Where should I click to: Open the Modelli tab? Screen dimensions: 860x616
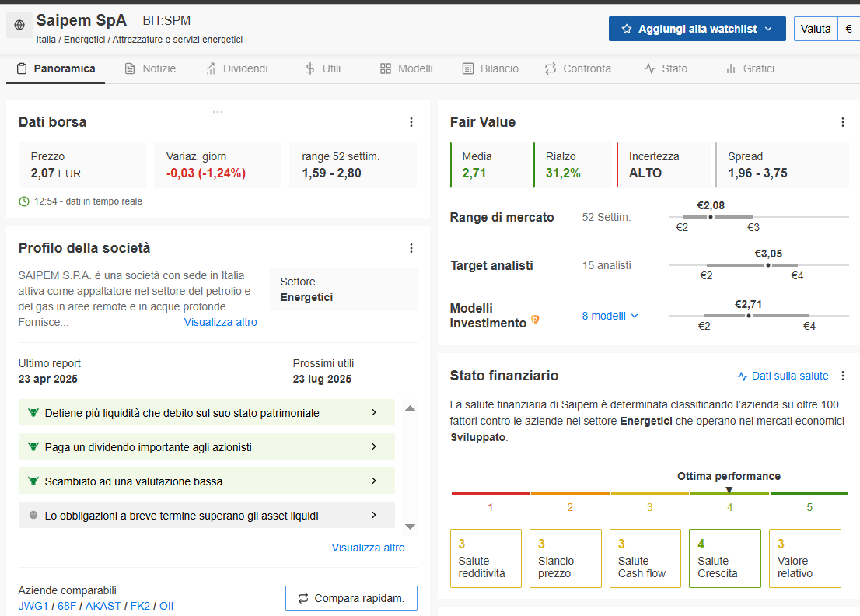[407, 68]
